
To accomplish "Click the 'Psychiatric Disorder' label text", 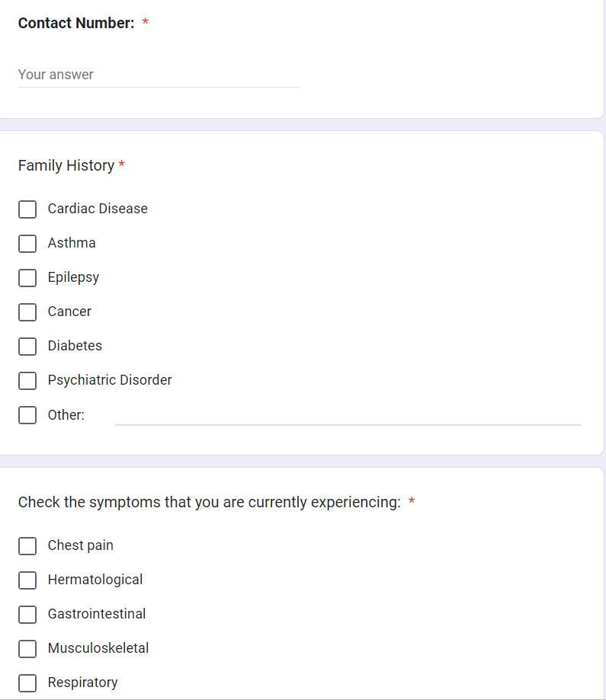I will [x=110, y=380].
